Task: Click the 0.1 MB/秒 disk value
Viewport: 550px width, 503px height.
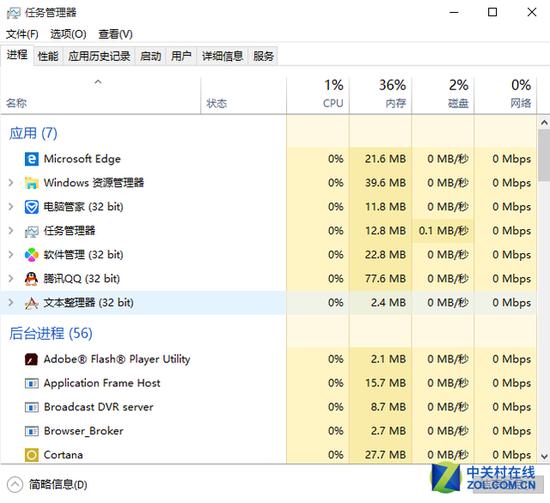Action: [x=443, y=230]
